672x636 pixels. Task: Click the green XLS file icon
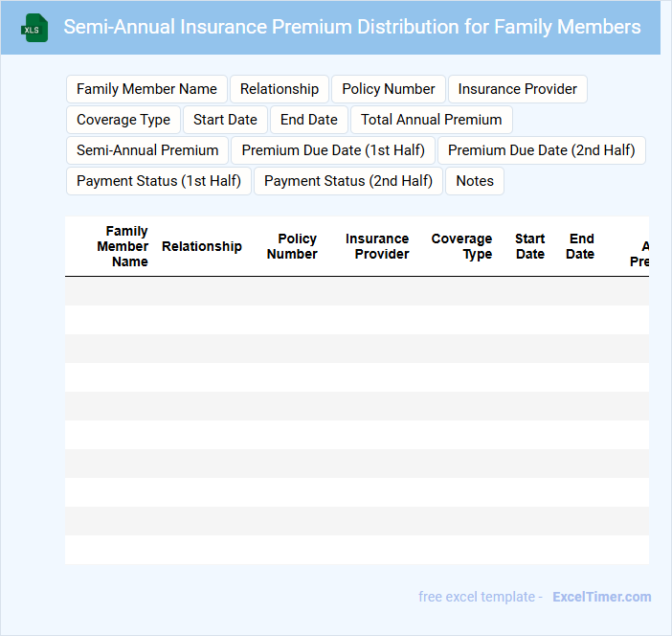pyautogui.click(x=34, y=28)
